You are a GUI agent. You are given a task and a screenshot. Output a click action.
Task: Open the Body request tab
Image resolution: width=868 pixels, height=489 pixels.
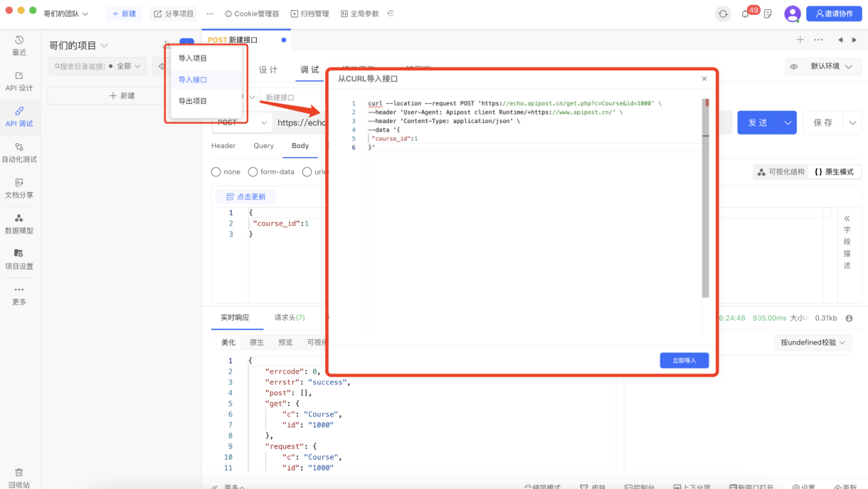tap(300, 145)
